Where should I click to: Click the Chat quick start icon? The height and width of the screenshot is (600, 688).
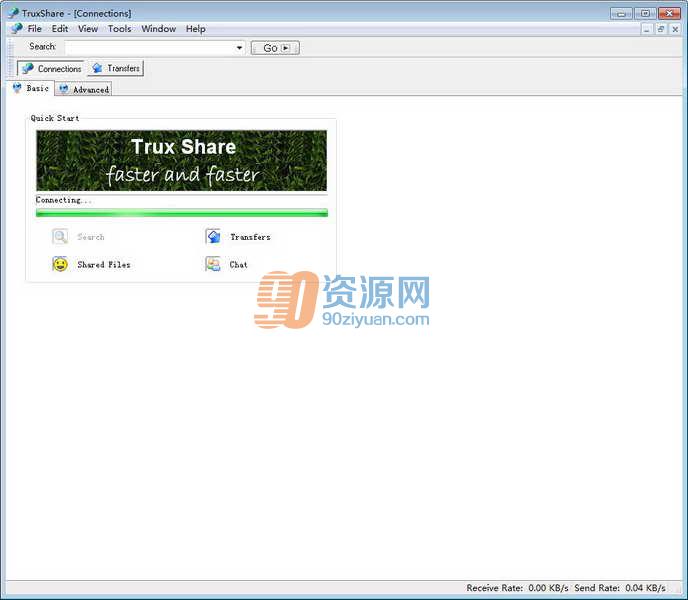[x=213, y=264]
